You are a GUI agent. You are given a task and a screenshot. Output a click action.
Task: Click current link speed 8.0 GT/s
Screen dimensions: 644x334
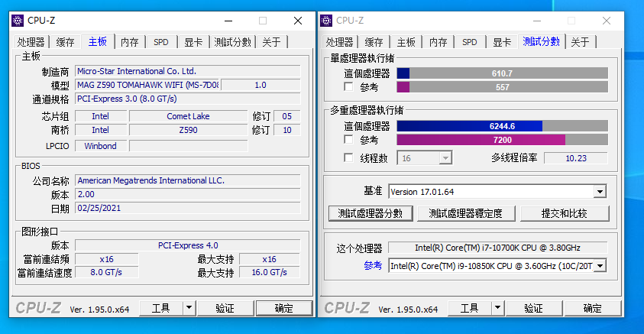(106, 272)
